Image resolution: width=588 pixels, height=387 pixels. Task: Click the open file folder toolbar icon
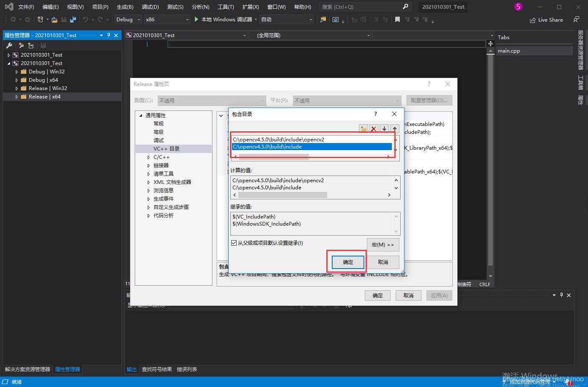click(x=55, y=20)
